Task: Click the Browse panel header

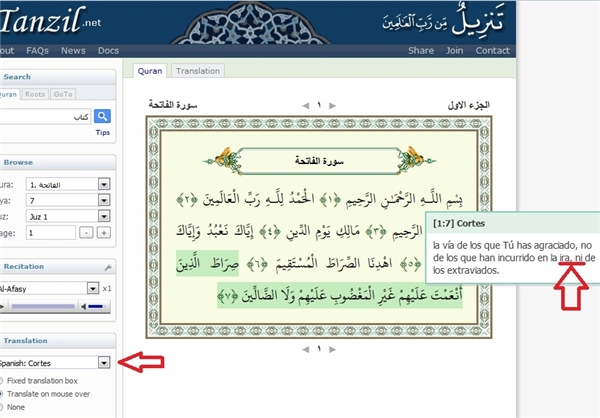Action: pyautogui.click(x=57, y=162)
